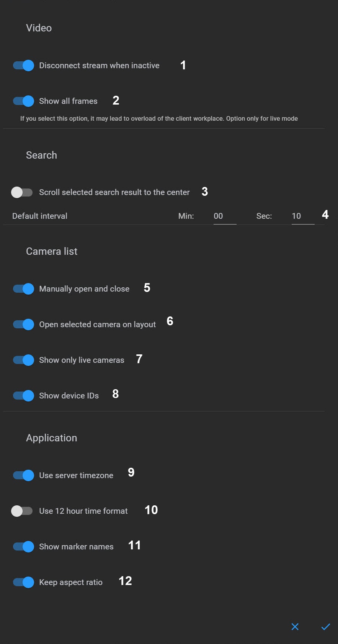Image resolution: width=338 pixels, height=644 pixels.
Task: Click the Sec interval input field
Action: point(302,216)
